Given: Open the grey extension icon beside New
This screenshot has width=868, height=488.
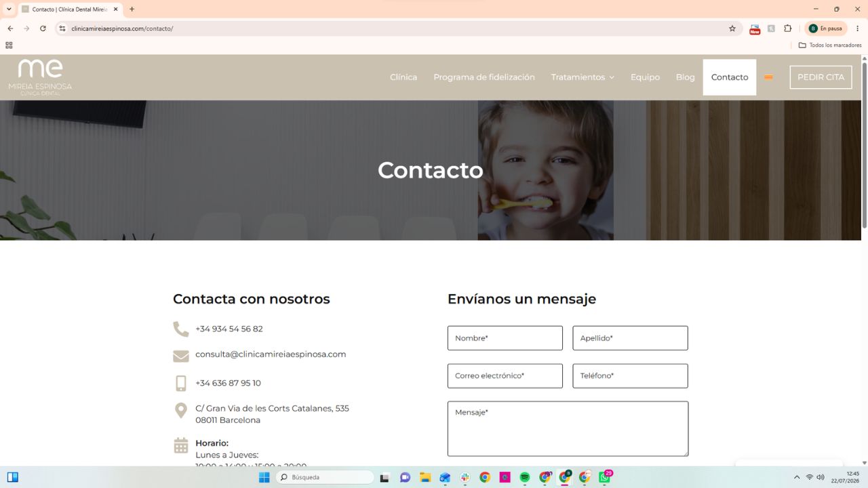Looking at the screenshot, I should point(771,28).
